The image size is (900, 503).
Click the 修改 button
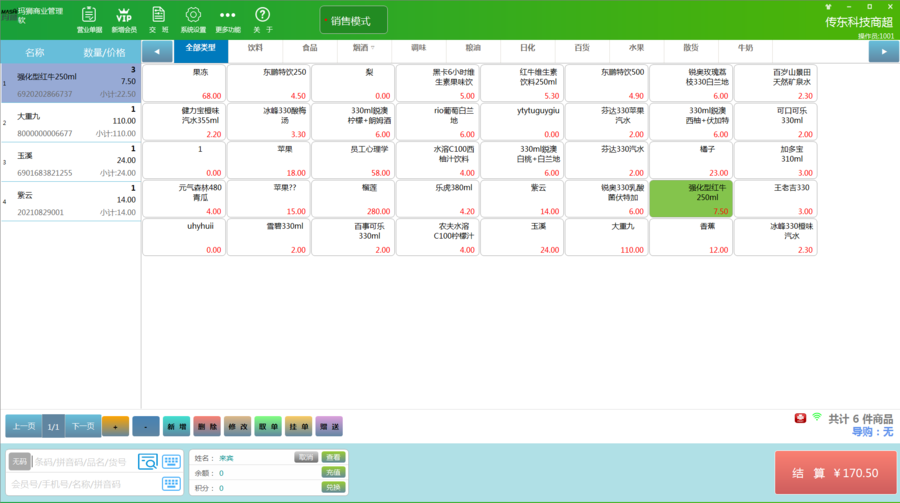[x=237, y=426]
